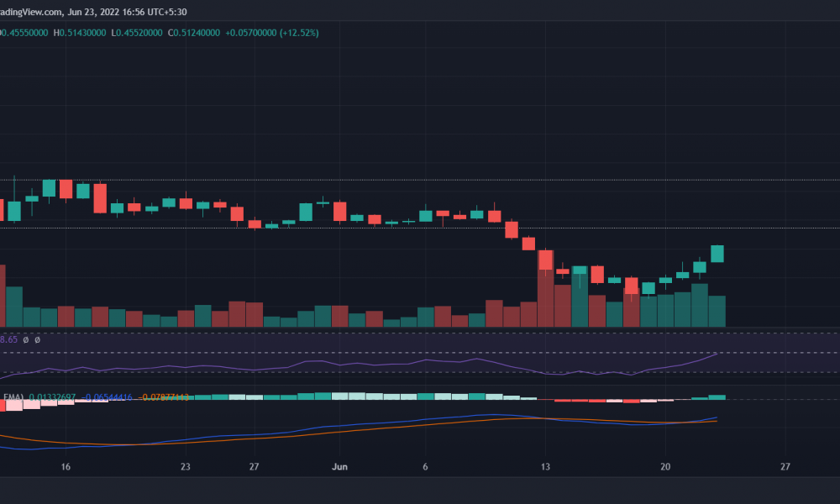The width and height of the screenshot is (840, 504).
Task: Select the latest green candlestick on the chart
Action: click(x=717, y=254)
